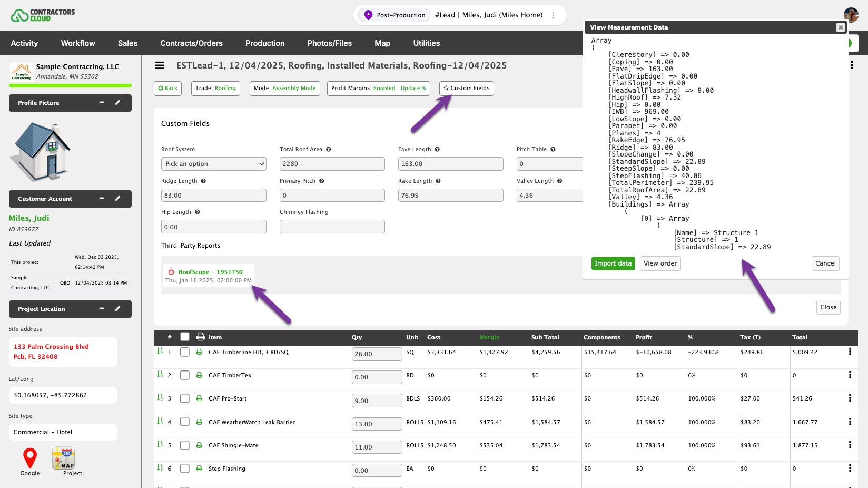This screenshot has width=868, height=488.
Task: Open the Photos/Files menu
Action: (x=330, y=43)
